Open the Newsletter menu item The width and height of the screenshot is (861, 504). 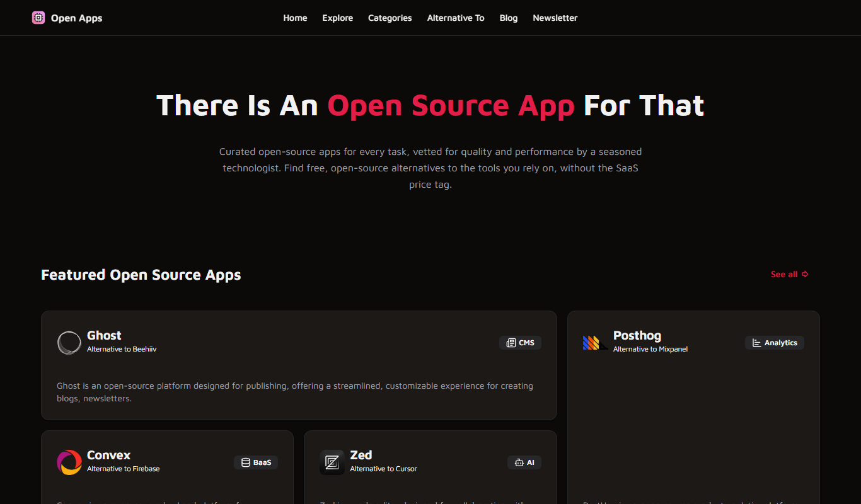555,18
